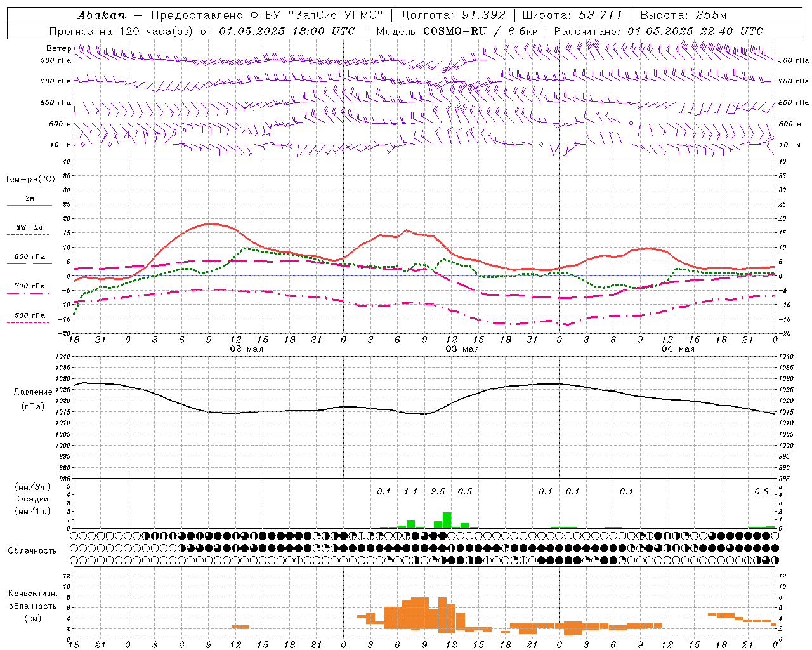
Task: Click the '10 м' wind level label on left
Action: [x=60, y=145]
